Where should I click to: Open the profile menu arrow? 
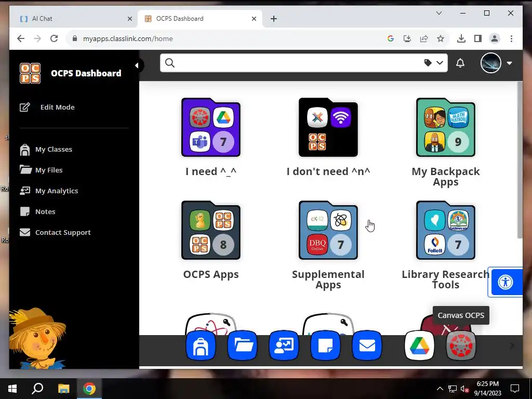click(509, 63)
